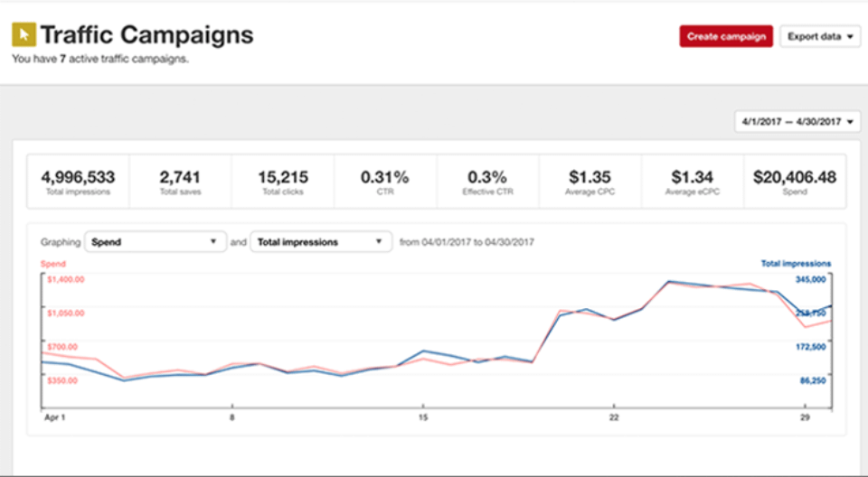This screenshot has height=477, width=868.
Task: Click the red Spend axis legend label
Action: [x=53, y=264]
